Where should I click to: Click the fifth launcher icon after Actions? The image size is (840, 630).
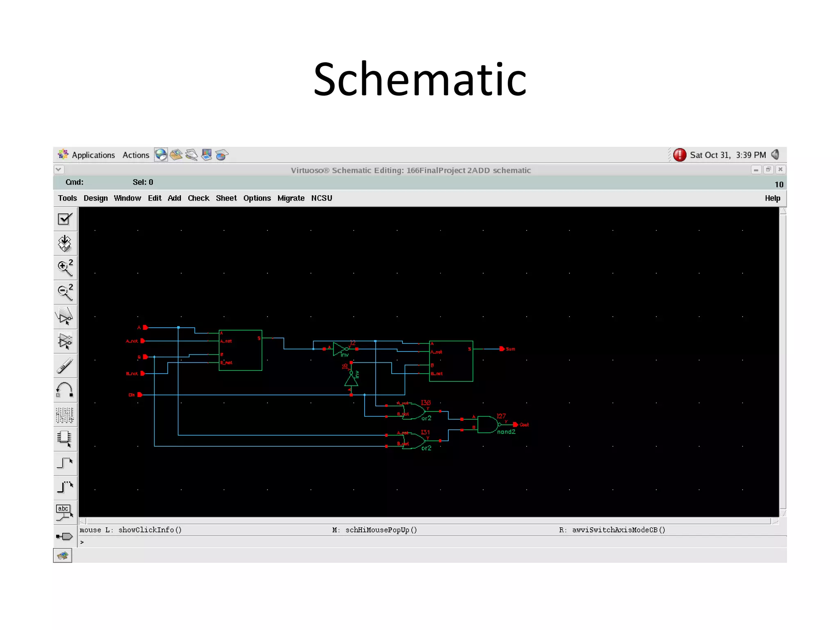[222, 155]
